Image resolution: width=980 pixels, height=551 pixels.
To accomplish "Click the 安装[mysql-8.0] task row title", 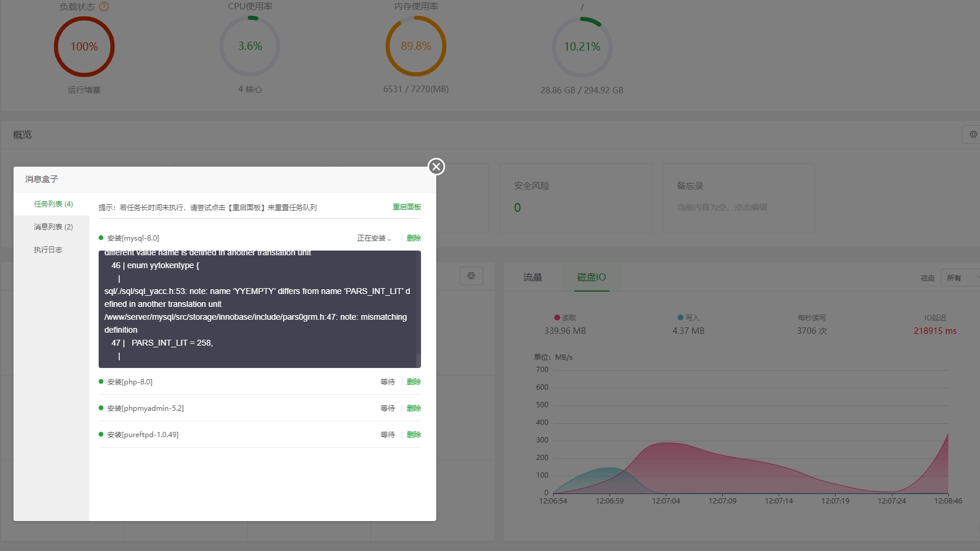I will [133, 238].
